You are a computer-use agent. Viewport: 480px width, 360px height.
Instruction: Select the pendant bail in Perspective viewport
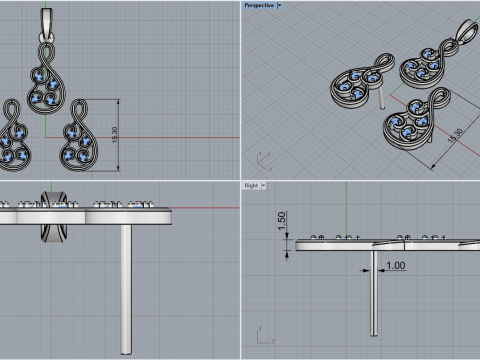pos(468,31)
